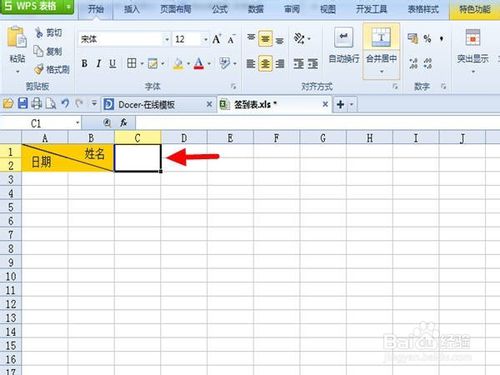This screenshot has height=375, width=500.
Task: Toggle left horizontal alignment
Action: 251,63
